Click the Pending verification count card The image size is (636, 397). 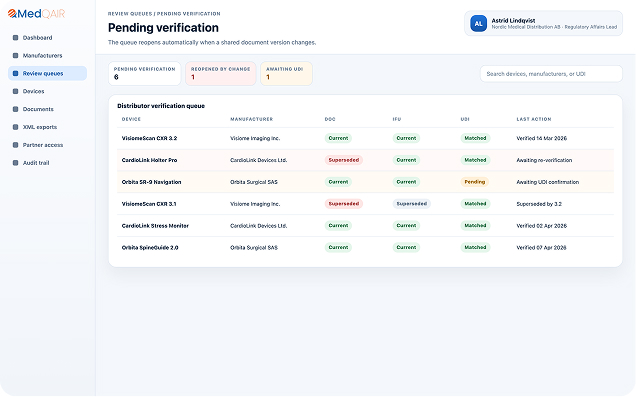point(144,73)
